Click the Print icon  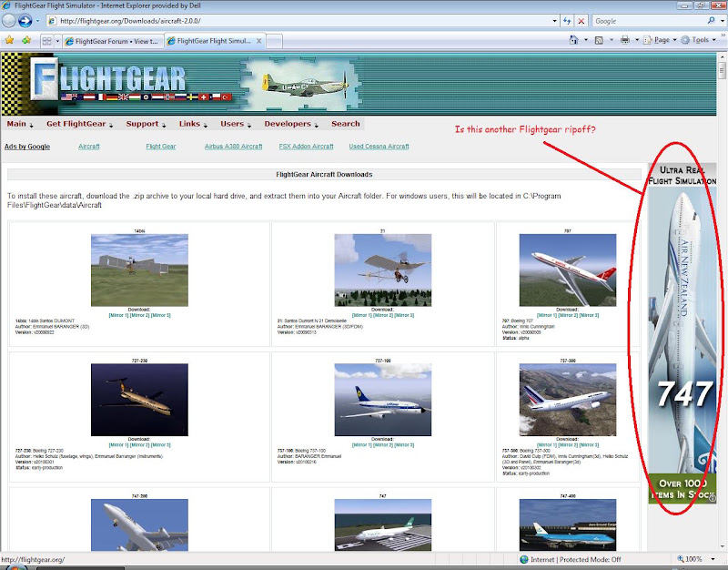tap(625, 40)
